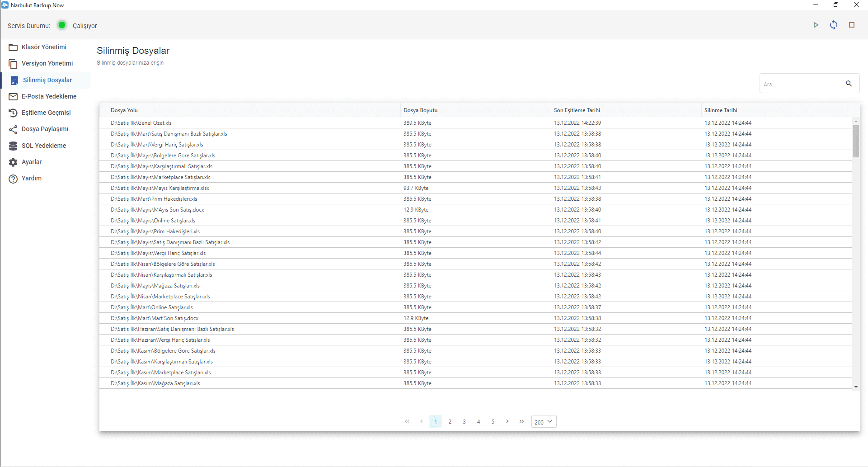Open SQL Yedekleme database icon
The width and height of the screenshot is (868, 467).
[x=13, y=146]
